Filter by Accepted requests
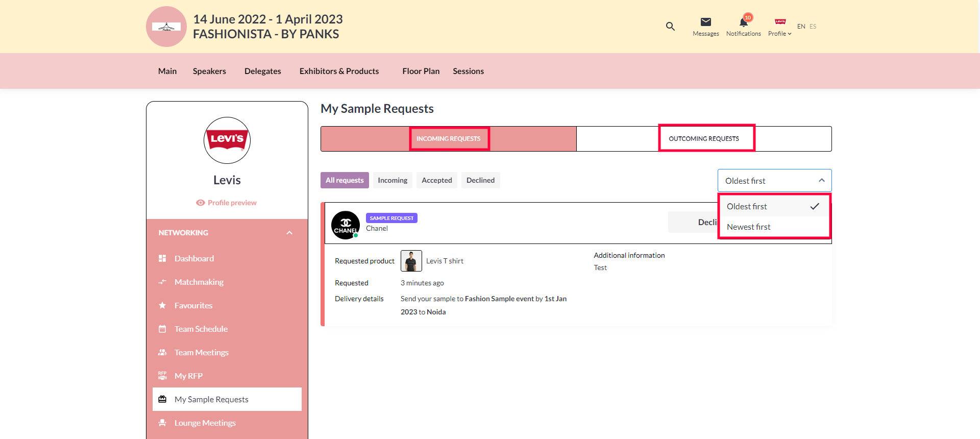980x439 pixels. (436, 180)
